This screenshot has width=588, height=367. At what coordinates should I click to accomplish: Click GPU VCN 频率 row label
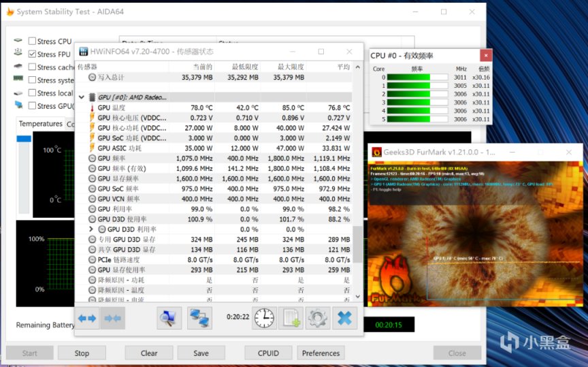(x=118, y=199)
